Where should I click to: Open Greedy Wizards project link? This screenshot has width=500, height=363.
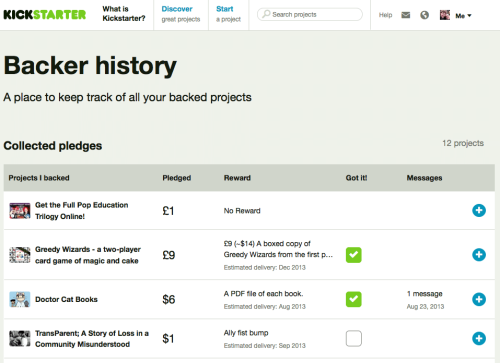tap(88, 255)
